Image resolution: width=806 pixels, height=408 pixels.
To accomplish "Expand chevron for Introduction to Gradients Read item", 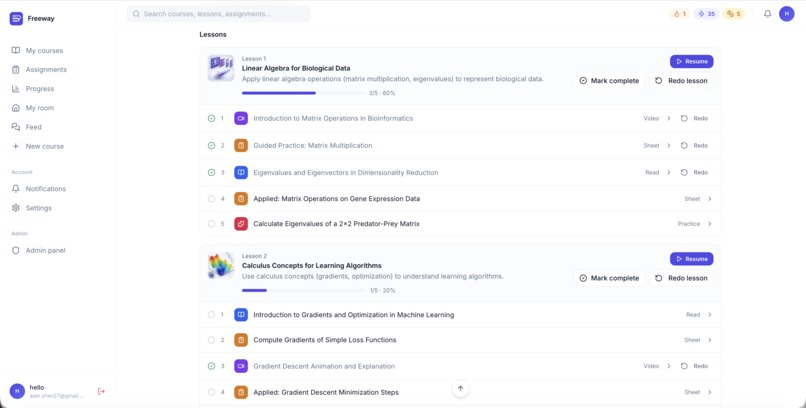I will tap(710, 314).
